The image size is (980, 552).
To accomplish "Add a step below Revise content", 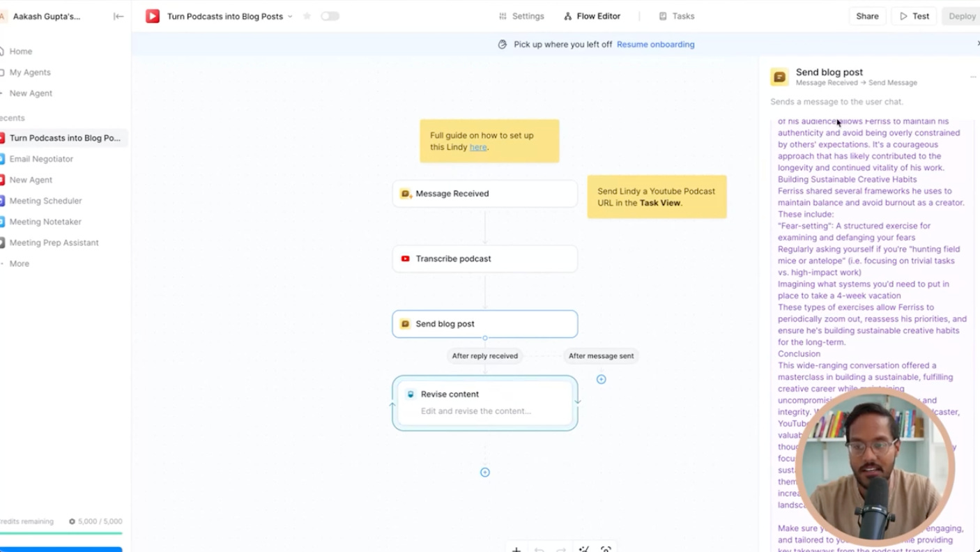I will tap(485, 472).
